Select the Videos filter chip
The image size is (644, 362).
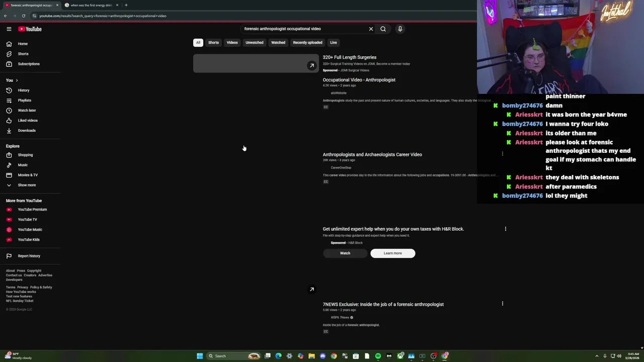232,43
